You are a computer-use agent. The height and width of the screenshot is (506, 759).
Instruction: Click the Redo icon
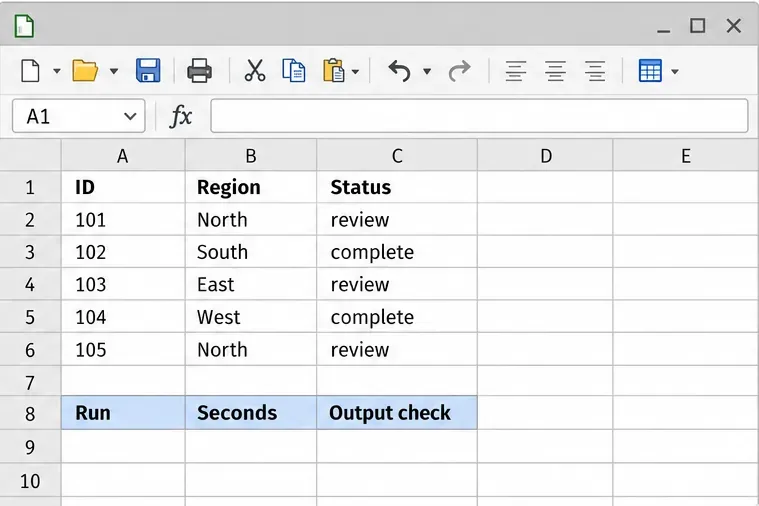[x=459, y=71]
